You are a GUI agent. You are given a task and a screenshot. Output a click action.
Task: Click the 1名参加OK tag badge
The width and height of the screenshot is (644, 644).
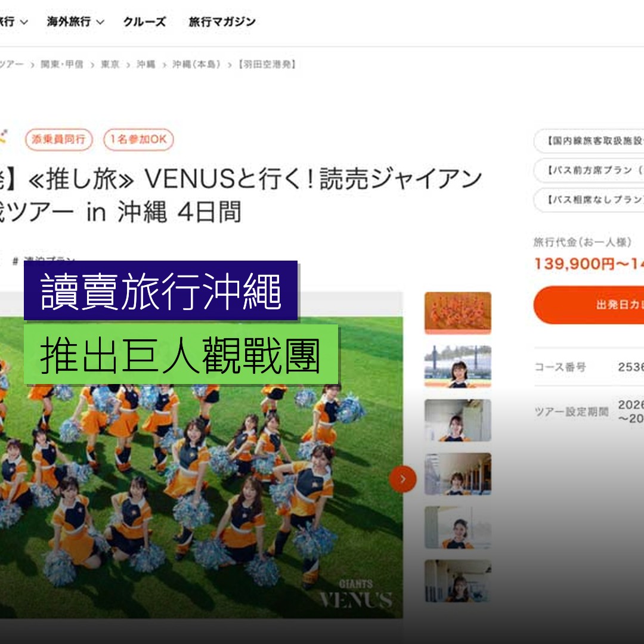pyautogui.click(x=138, y=141)
